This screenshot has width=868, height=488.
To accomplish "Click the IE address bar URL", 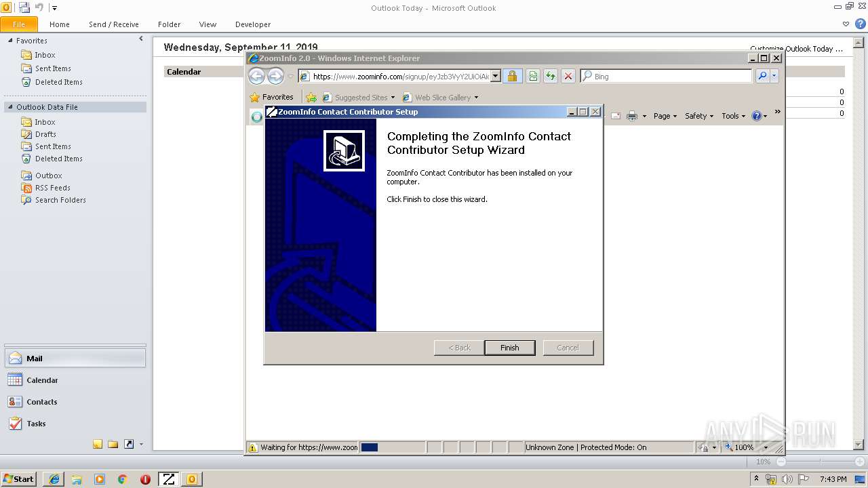I will point(400,77).
